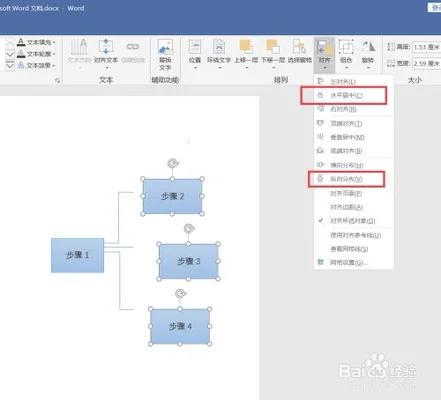Choose 纵向分布(V) distribute vertically
Viewport: 441px width, 400px height.
pyautogui.click(x=354, y=179)
